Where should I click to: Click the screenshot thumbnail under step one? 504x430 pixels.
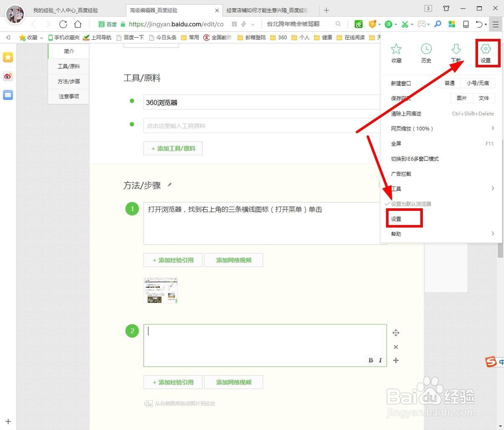coord(160,290)
